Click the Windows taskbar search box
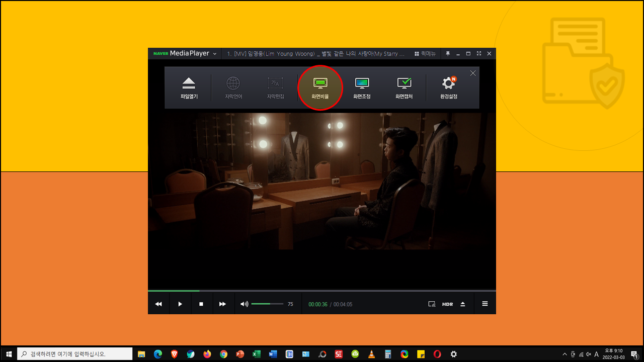 pos(75,354)
